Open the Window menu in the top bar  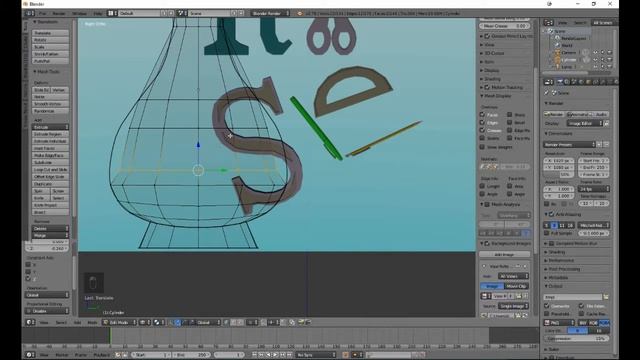pos(80,13)
